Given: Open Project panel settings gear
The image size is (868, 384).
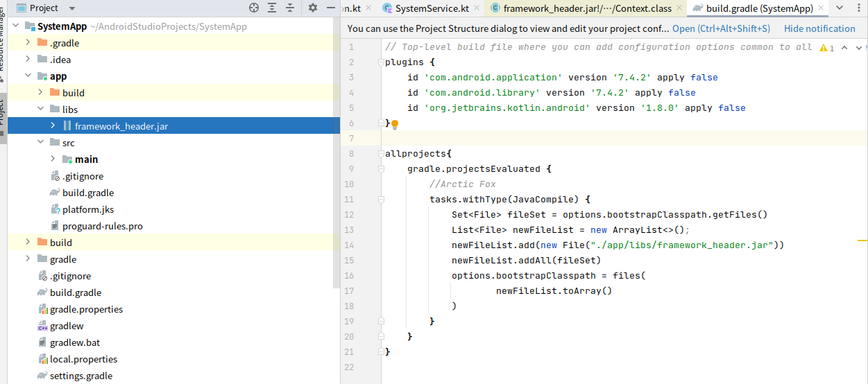Looking at the screenshot, I should click(x=313, y=8).
